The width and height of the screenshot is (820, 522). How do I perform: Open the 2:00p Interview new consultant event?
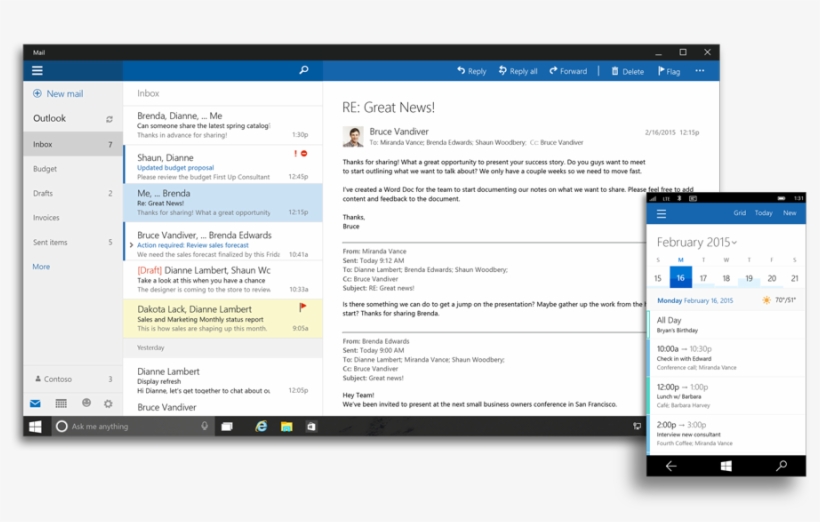coord(726,434)
